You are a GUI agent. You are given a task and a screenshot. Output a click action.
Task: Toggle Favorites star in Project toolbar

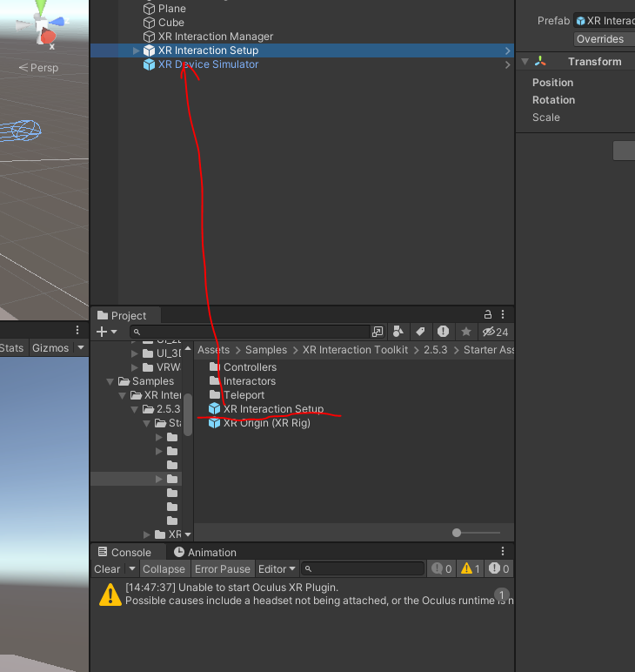point(466,332)
